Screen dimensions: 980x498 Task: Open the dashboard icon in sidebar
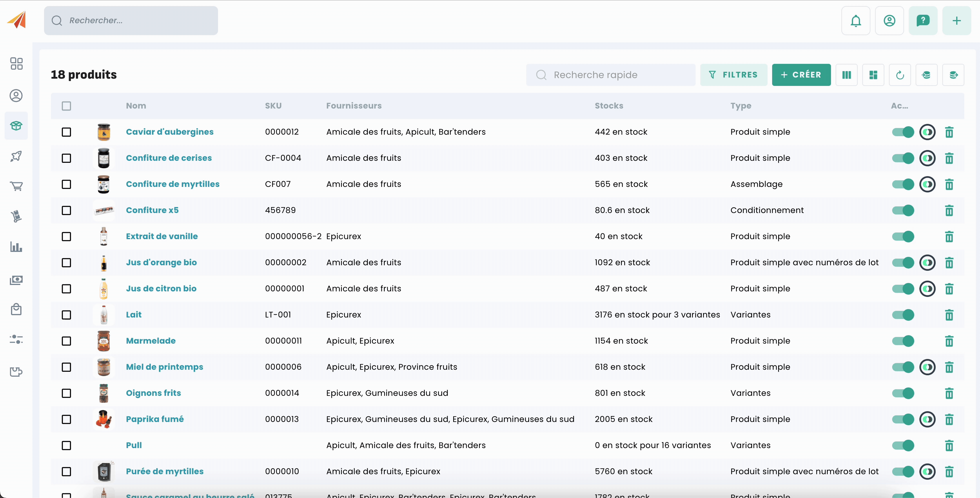click(16, 64)
